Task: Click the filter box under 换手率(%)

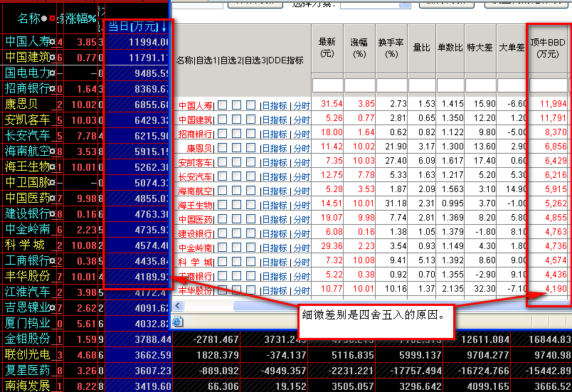Action: [391, 85]
